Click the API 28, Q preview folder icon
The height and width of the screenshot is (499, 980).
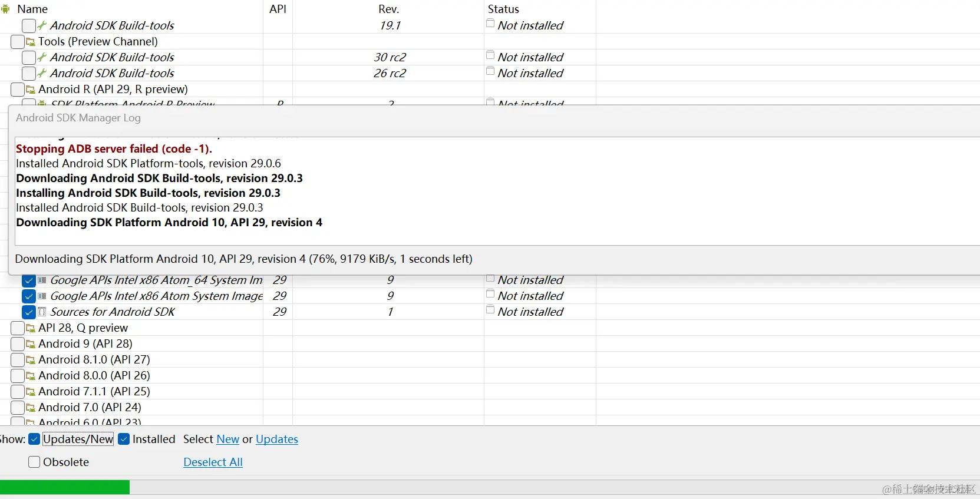point(31,328)
